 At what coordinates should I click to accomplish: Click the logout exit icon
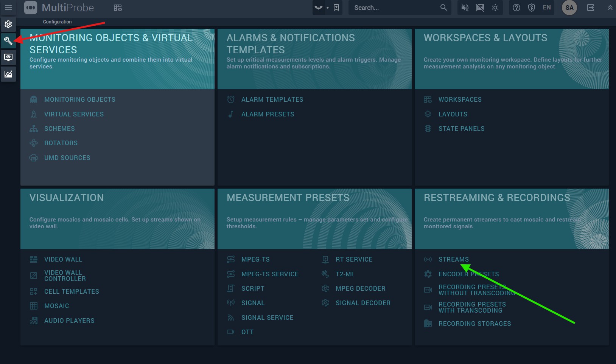click(x=591, y=8)
